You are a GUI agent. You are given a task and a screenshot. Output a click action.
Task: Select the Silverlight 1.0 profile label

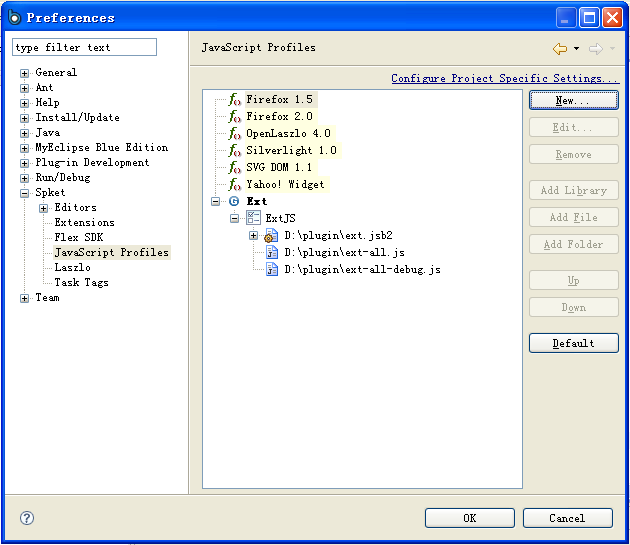[291, 150]
